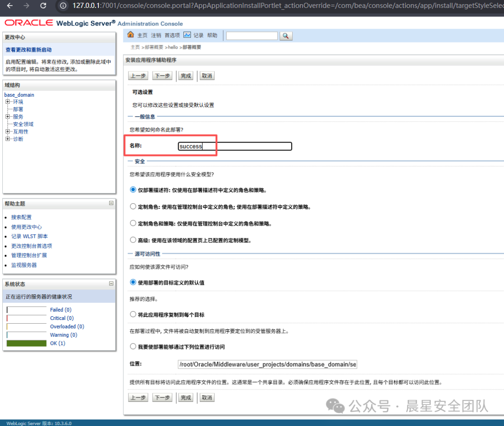Open 帮助 in the top toolbar
Viewport: 504px width, 426px height.
[x=212, y=35]
